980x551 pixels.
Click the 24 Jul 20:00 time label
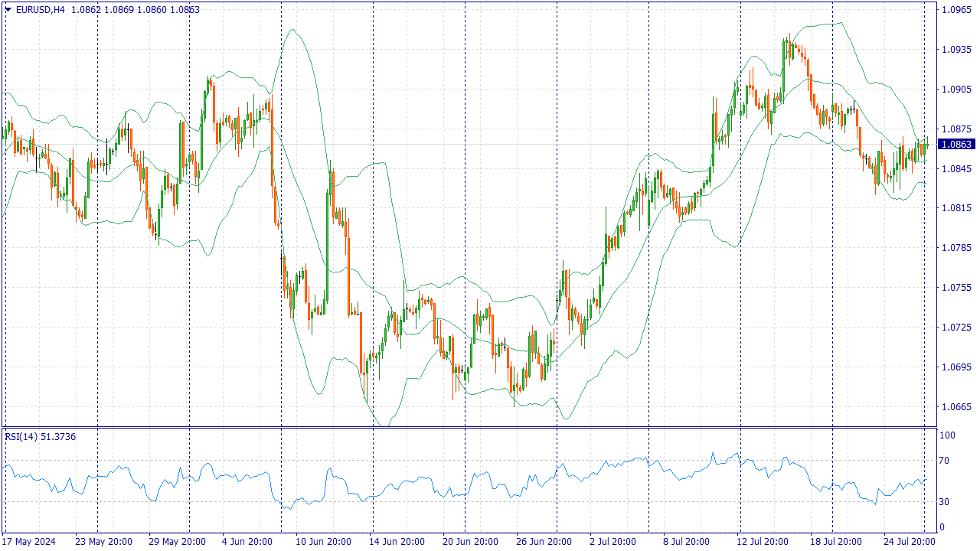(x=908, y=542)
